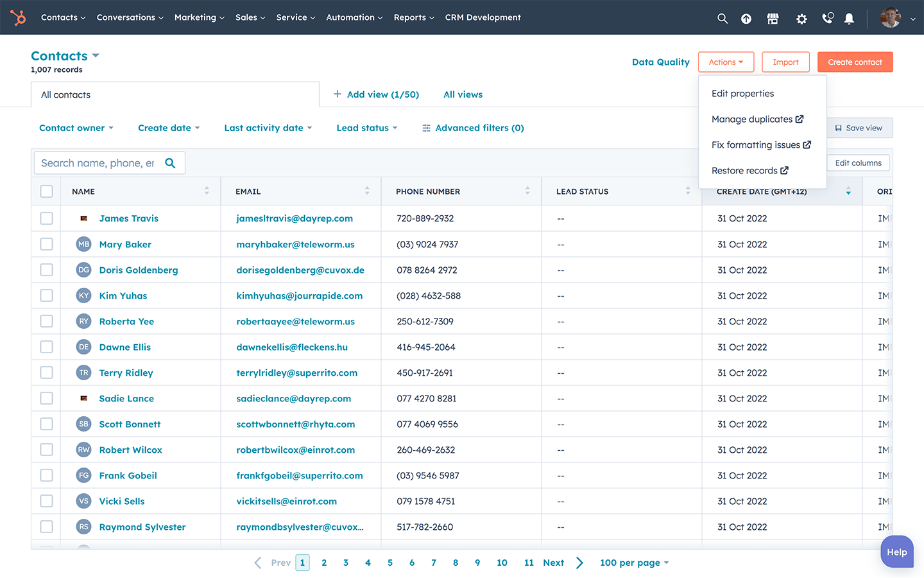Open the Marketplace icon
The width and height of the screenshot is (924, 578).
tap(773, 19)
